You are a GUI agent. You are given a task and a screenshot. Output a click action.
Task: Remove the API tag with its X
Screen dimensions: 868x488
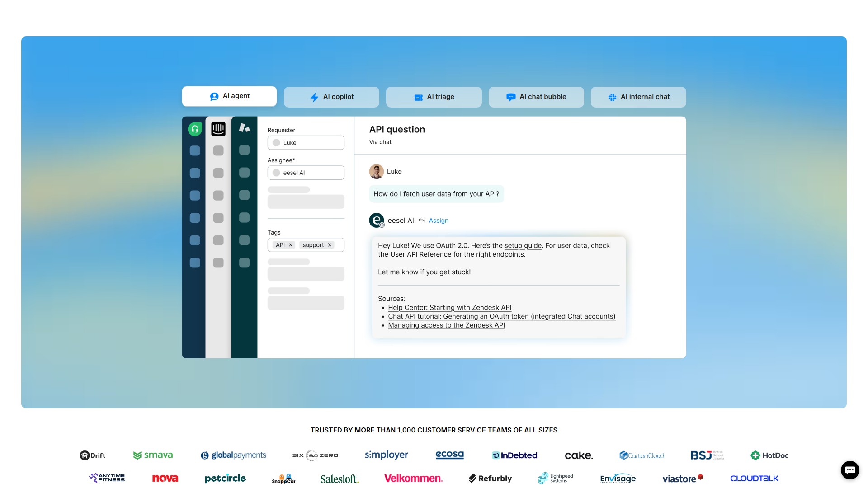(x=291, y=245)
